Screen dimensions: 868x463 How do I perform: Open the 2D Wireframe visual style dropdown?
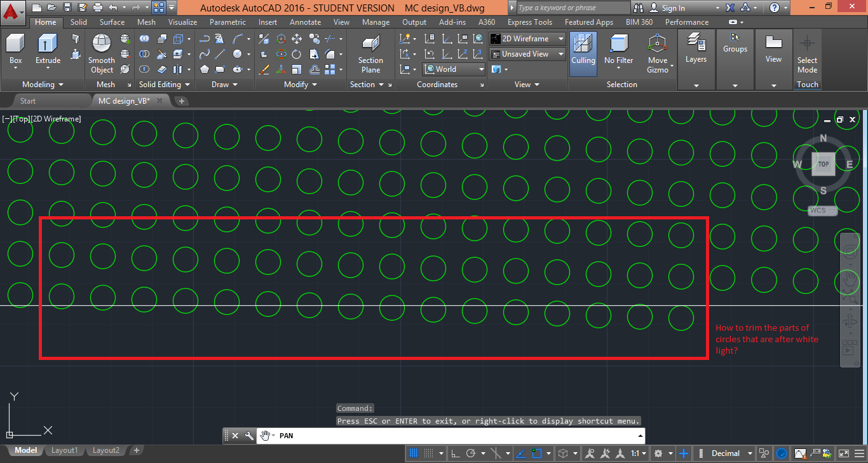pyautogui.click(x=527, y=39)
